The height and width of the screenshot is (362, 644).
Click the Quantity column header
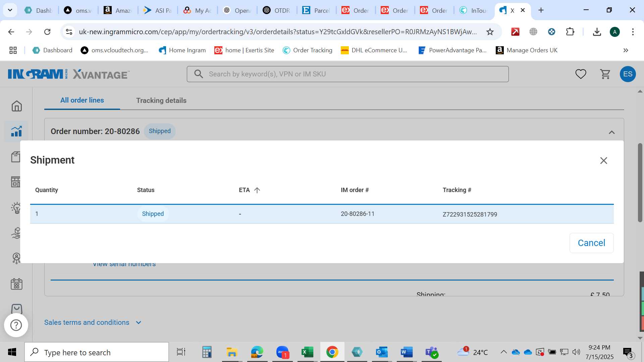point(47,190)
